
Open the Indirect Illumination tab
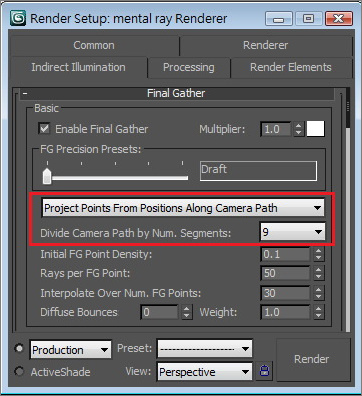(x=78, y=67)
